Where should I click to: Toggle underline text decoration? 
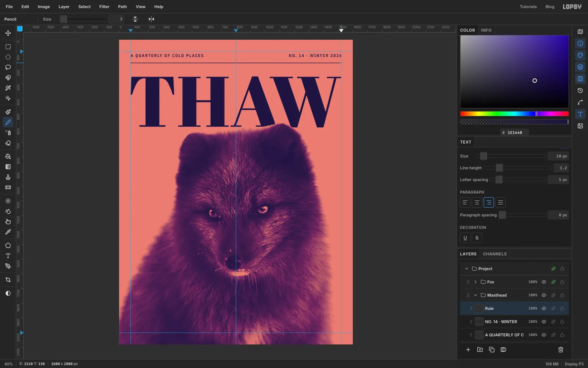(465, 238)
